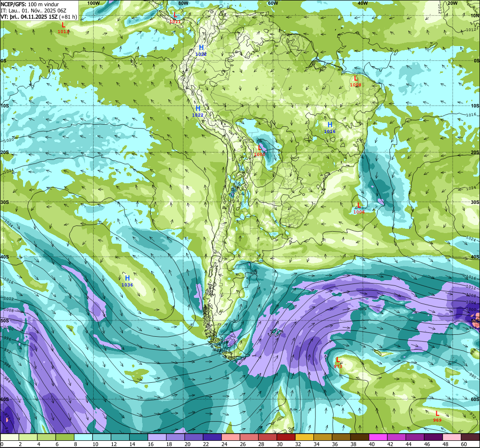Select the 38–40 dark brown legend swatch
This screenshot has height=448, width=480.
[360, 437]
